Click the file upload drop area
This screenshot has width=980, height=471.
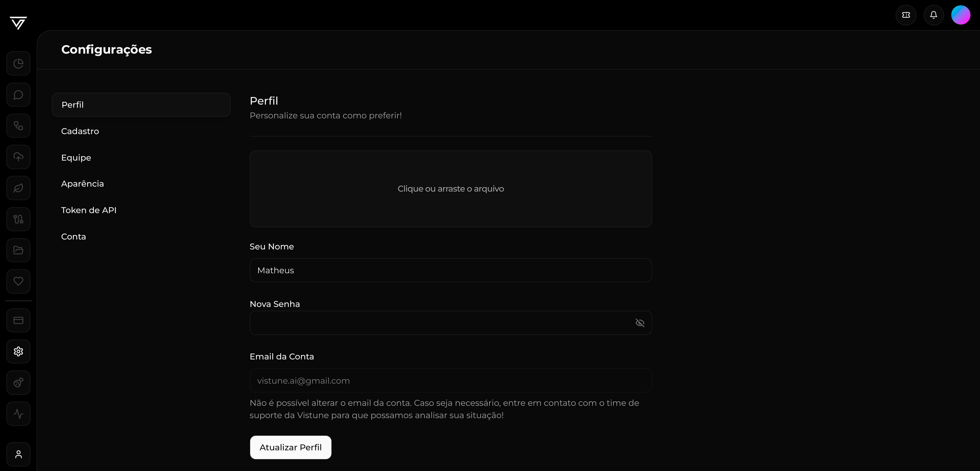click(451, 189)
